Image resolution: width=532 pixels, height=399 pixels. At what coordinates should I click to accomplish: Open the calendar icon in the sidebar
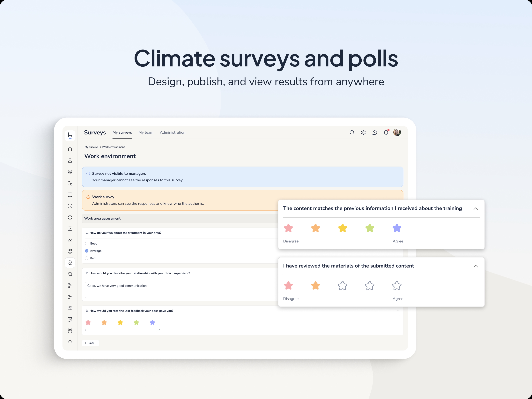[70, 195]
